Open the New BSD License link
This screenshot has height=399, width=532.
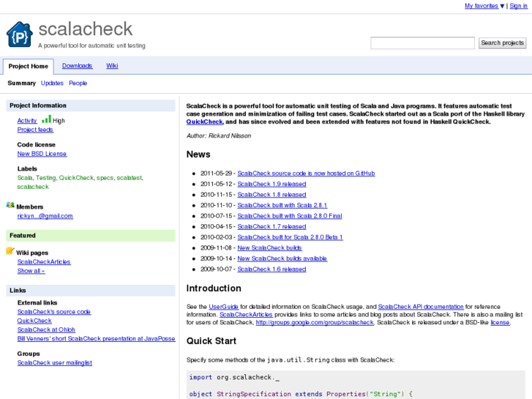[42, 154]
